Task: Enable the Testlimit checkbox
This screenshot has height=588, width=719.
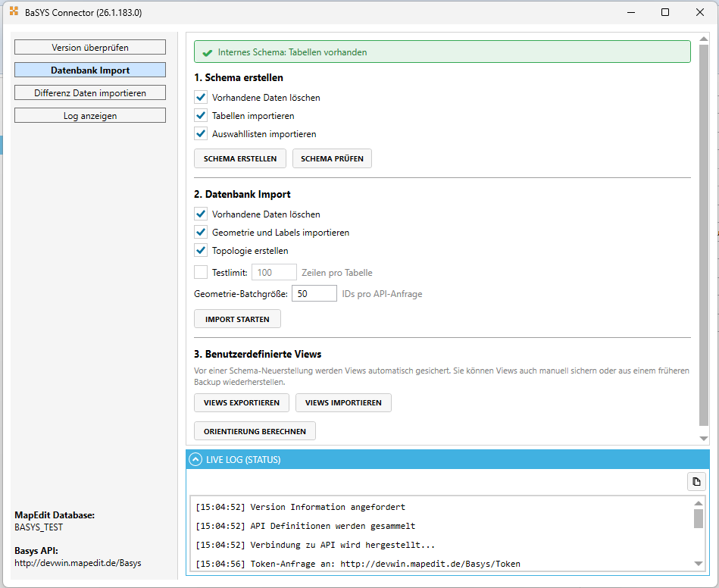Action: [x=201, y=273]
